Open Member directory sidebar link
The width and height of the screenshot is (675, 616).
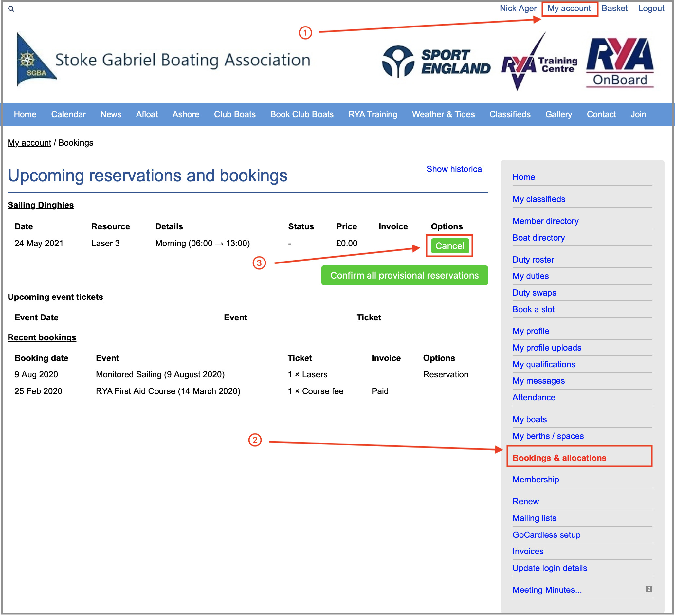click(x=545, y=221)
